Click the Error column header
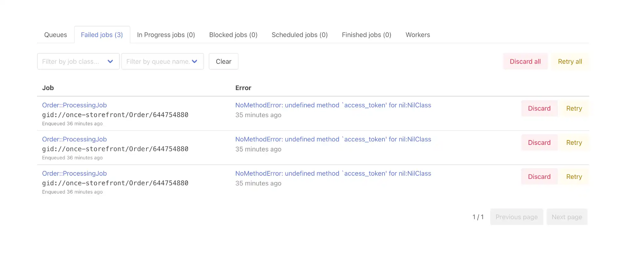Viewport: 644px width, 262px height. (243, 88)
